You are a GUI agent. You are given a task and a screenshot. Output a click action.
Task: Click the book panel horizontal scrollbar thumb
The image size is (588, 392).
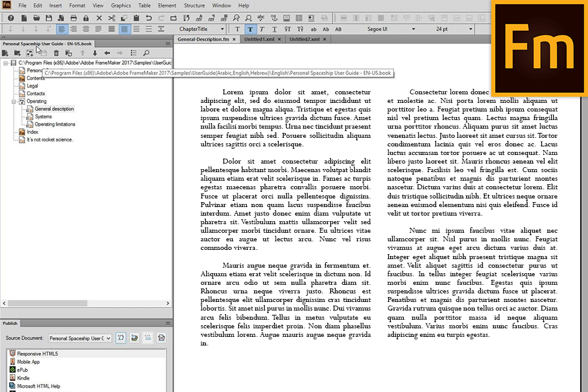pyautogui.click(x=48, y=303)
